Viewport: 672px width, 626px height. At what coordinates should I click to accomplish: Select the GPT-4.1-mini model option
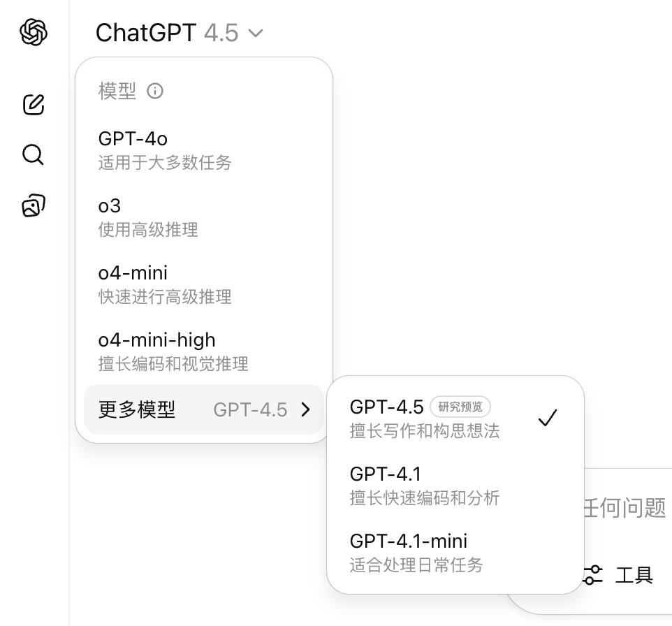455,552
